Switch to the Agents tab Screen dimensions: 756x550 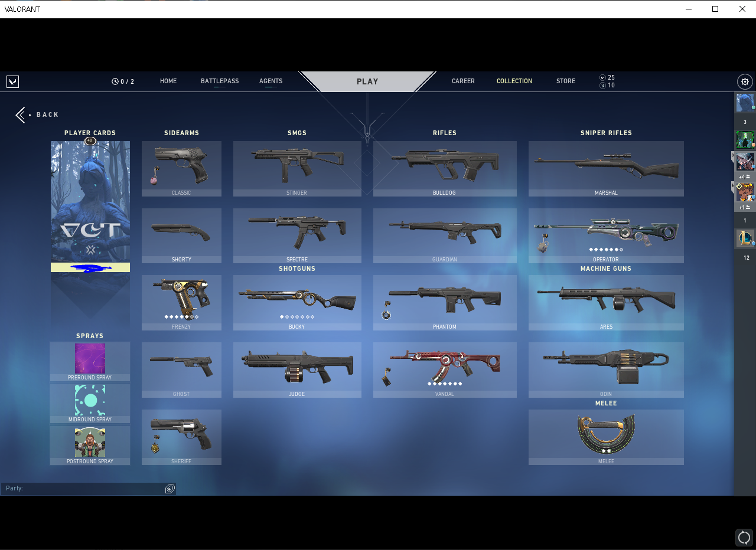[x=271, y=81]
